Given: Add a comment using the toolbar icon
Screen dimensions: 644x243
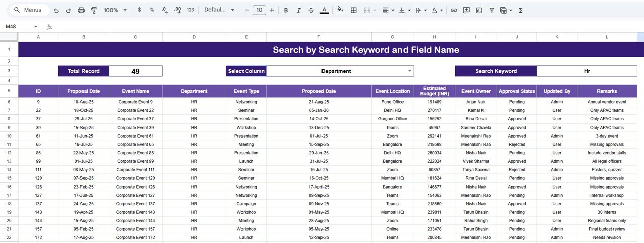Looking at the screenshot, I should tap(466, 10).
